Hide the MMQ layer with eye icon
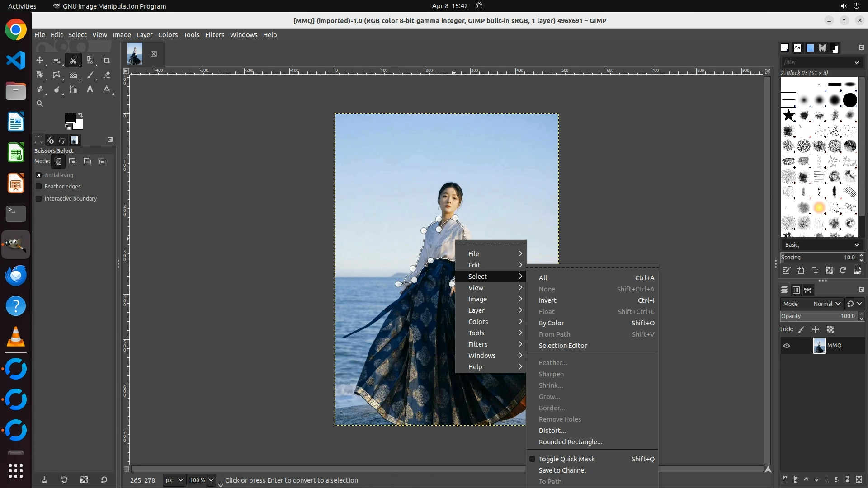 787,346
